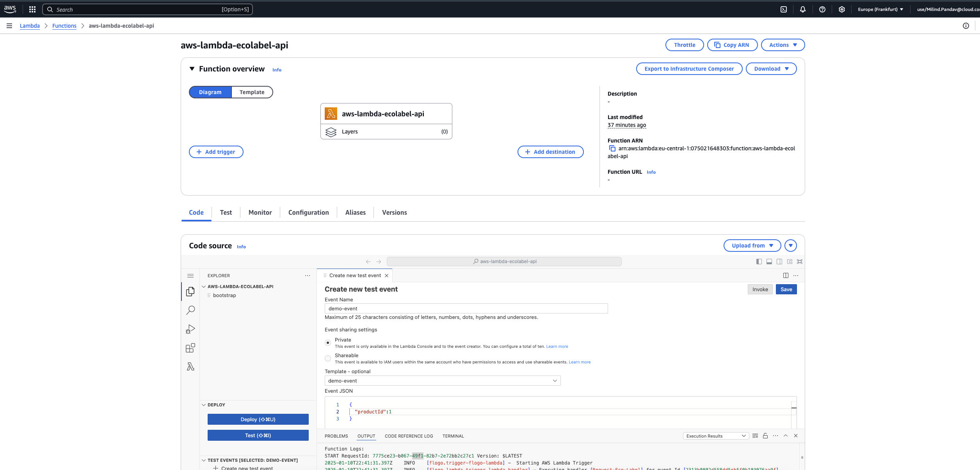980x470 pixels.
Task: Collapse the AWS-LAMBDA-ECOLABEL-API folder
Action: coord(204,287)
